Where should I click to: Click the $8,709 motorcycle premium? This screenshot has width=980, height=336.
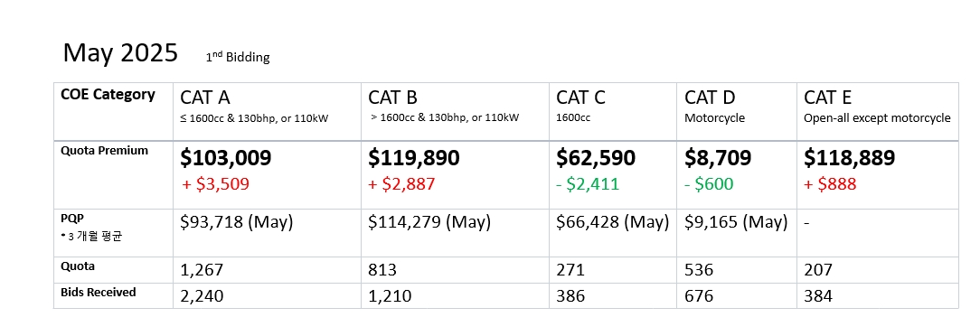coord(718,158)
